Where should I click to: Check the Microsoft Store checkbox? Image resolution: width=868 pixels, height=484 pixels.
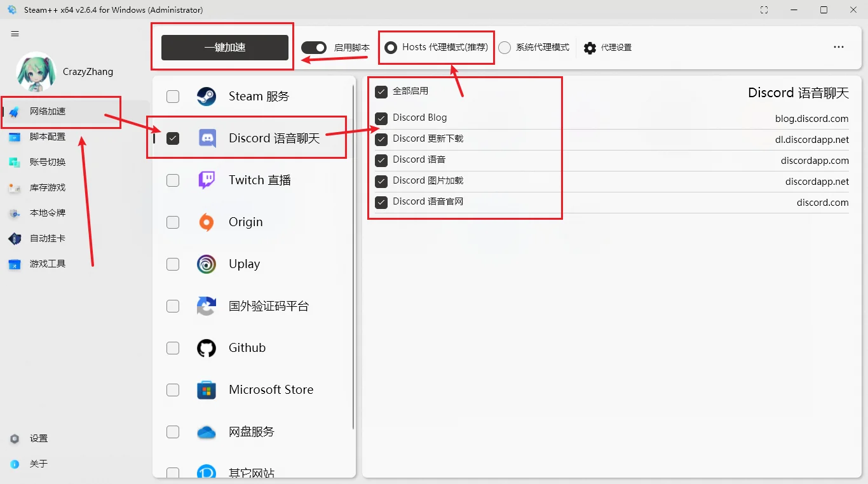pyautogui.click(x=173, y=390)
